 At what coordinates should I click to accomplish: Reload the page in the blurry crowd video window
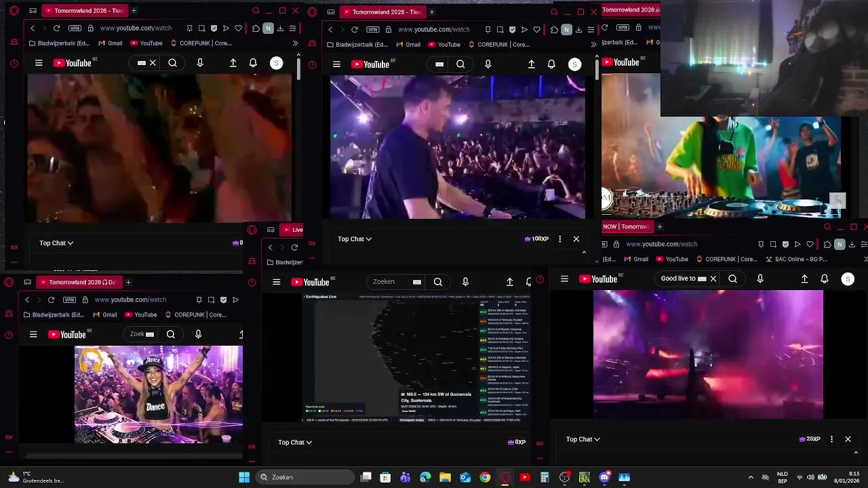click(56, 28)
